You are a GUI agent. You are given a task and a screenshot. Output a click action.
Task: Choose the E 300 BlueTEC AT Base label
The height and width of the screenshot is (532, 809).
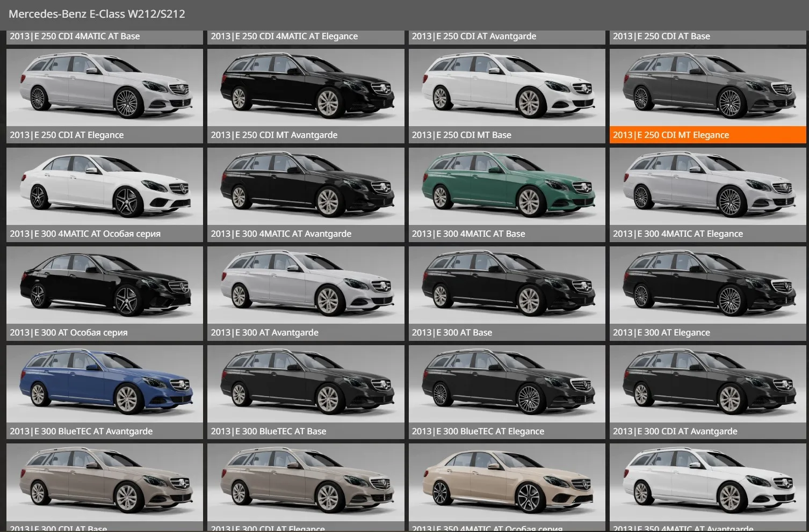(x=269, y=432)
